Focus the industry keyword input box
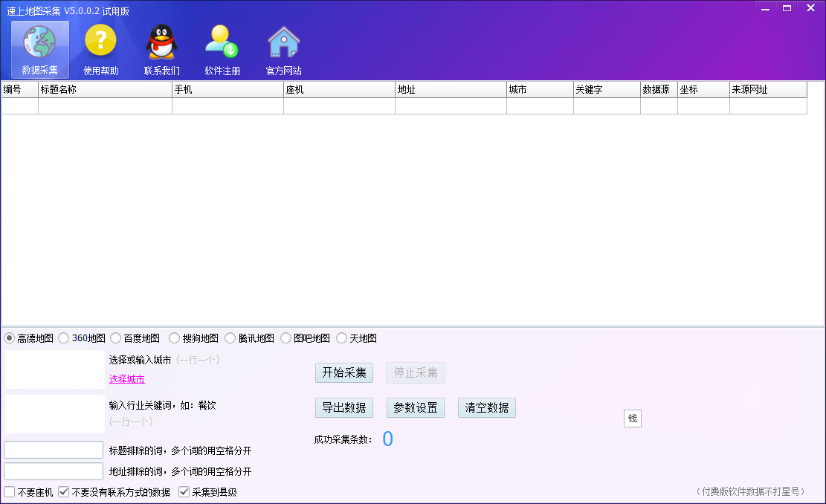Viewport: 826px width, 504px height. (x=55, y=414)
